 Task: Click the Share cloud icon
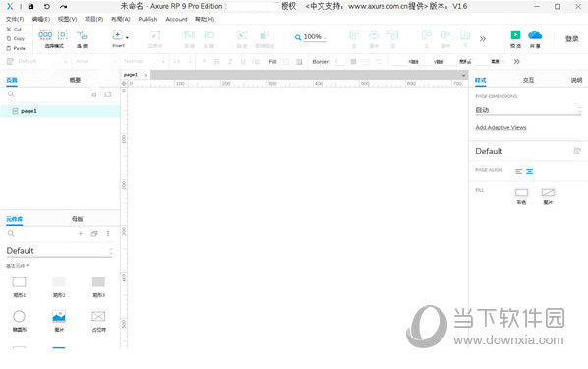pos(535,34)
